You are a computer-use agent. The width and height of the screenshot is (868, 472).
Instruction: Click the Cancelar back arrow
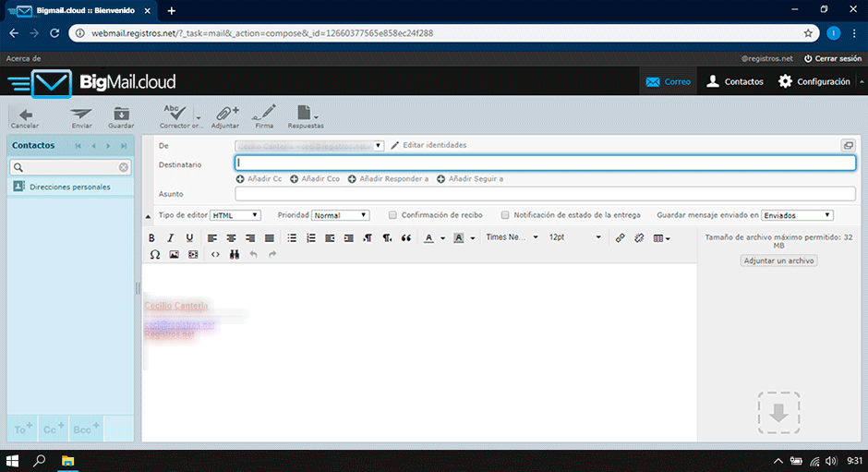(25, 114)
